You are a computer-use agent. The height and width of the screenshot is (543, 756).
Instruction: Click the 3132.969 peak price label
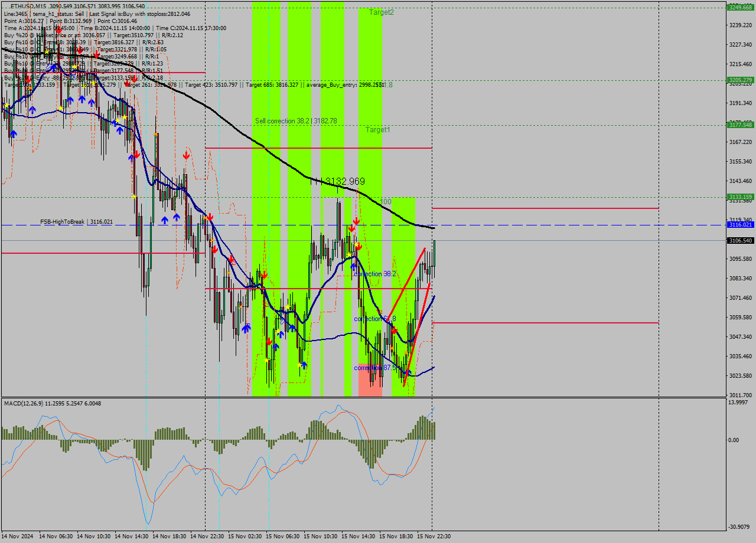345,181
